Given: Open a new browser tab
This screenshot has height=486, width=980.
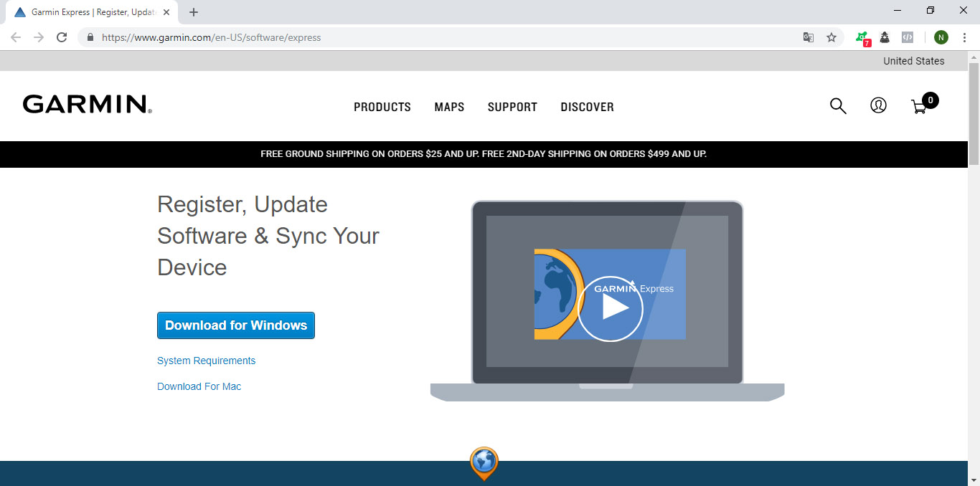Looking at the screenshot, I should point(194,12).
